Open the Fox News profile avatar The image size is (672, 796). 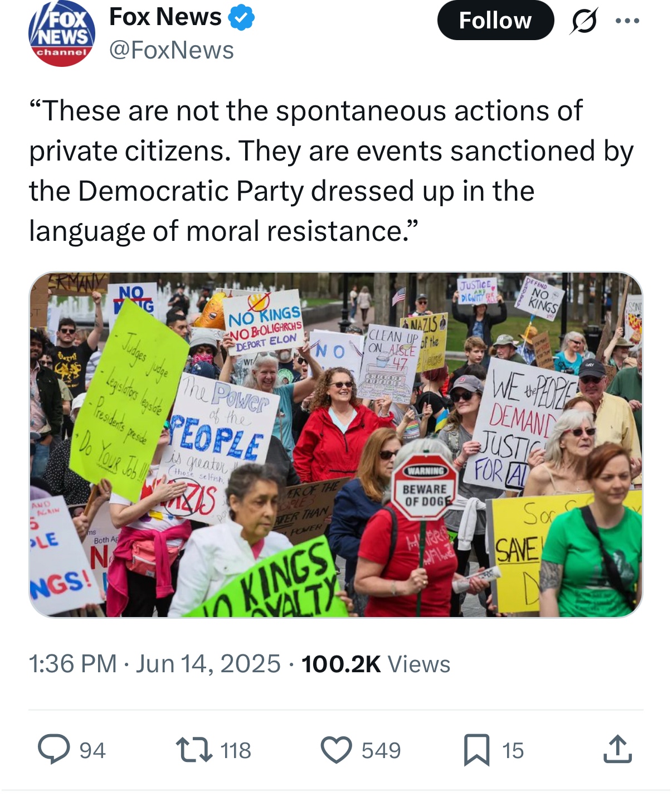click(x=61, y=35)
